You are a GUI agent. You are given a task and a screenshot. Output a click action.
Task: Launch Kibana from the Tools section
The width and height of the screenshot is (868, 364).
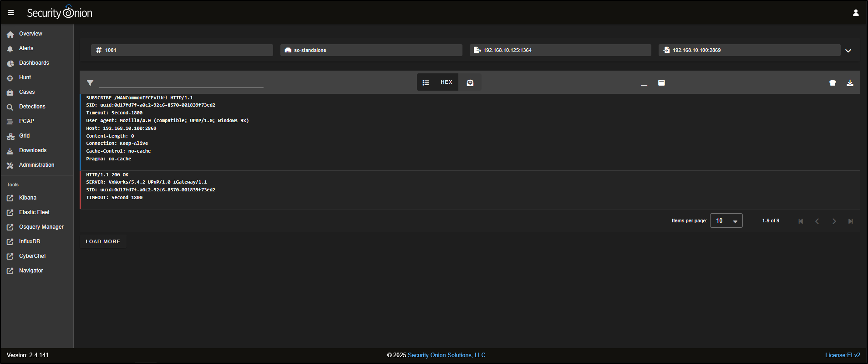point(27,198)
